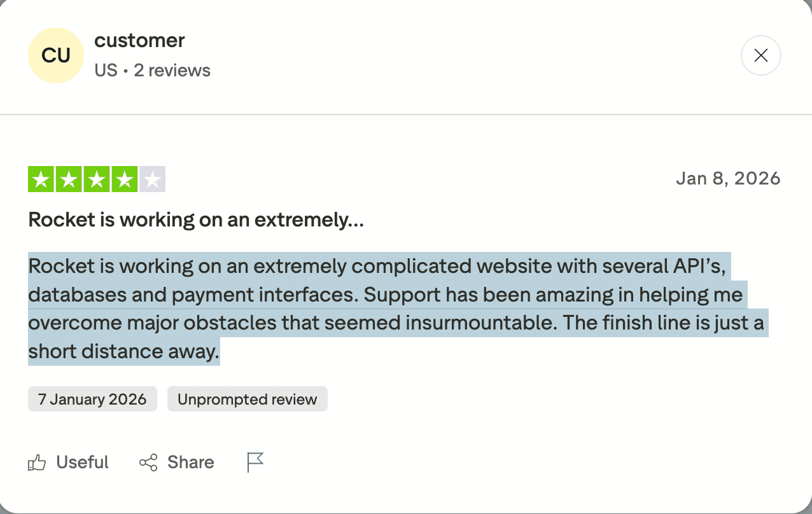Click the first green rating star

[41, 179]
